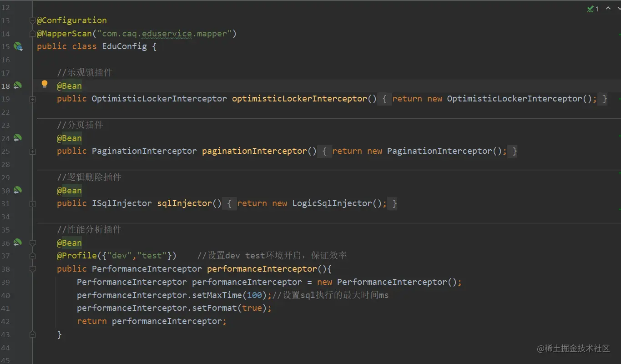Click the @Bean annotation on line 30

[x=69, y=191]
